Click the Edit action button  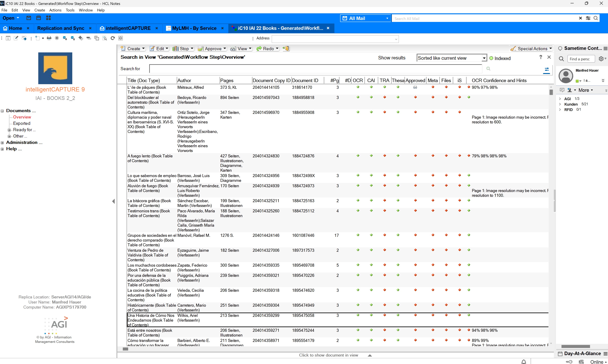tap(159, 49)
